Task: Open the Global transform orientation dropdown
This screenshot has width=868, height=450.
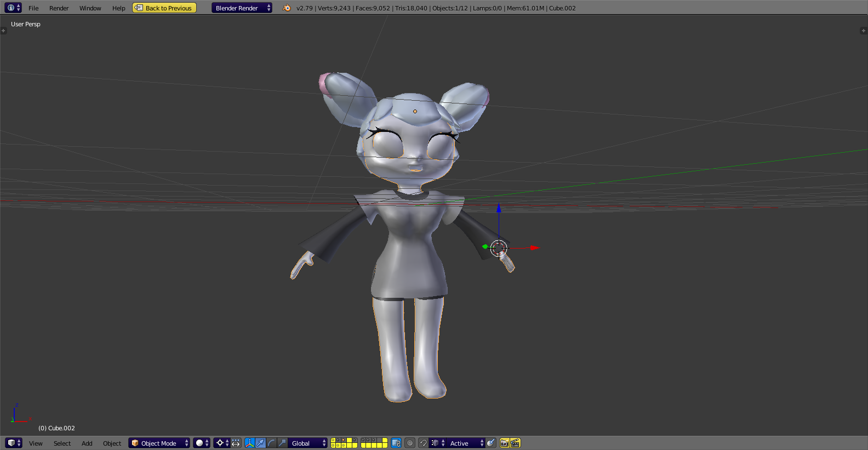Action: tap(308, 443)
